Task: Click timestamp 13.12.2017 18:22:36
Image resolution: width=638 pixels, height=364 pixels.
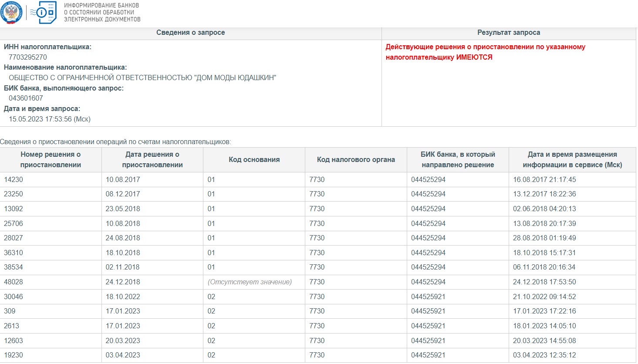Action: pyautogui.click(x=544, y=194)
